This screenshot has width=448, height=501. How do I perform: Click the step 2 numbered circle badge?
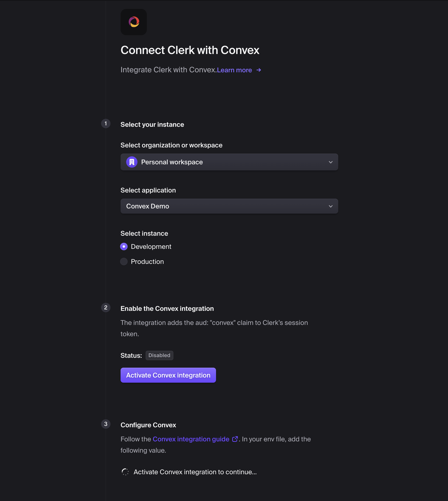pyautogui.click(x=106, y=308)
